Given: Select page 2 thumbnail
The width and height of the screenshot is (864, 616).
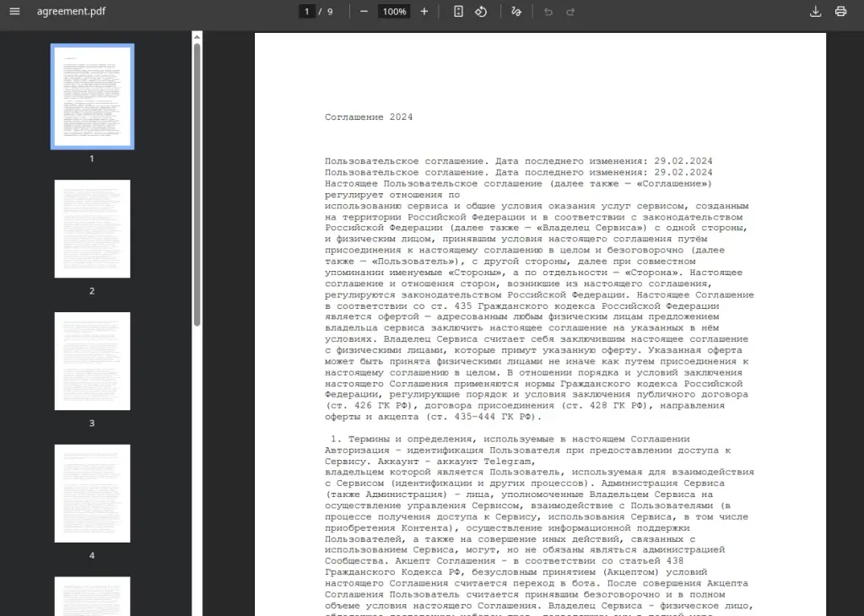Looking at the screenshot, I should [92, 229].
